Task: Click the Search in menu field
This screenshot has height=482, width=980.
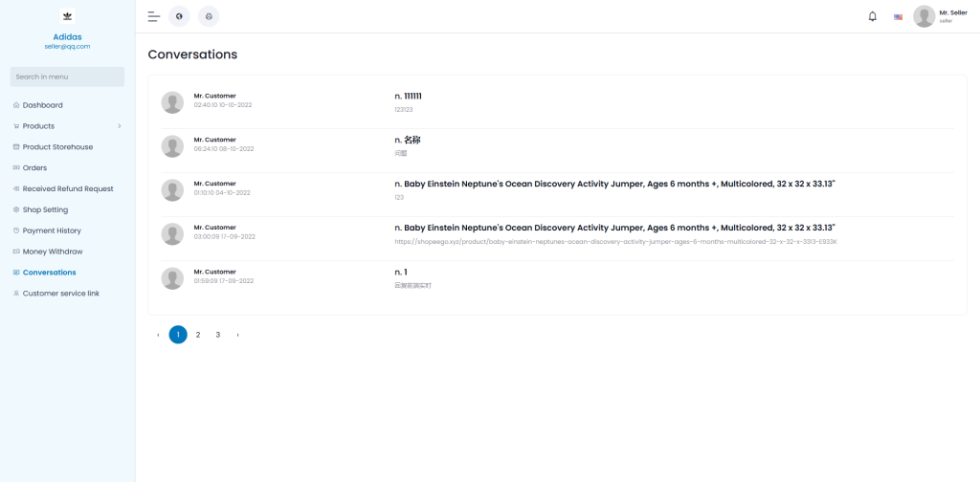Action: tap(67, 77)
